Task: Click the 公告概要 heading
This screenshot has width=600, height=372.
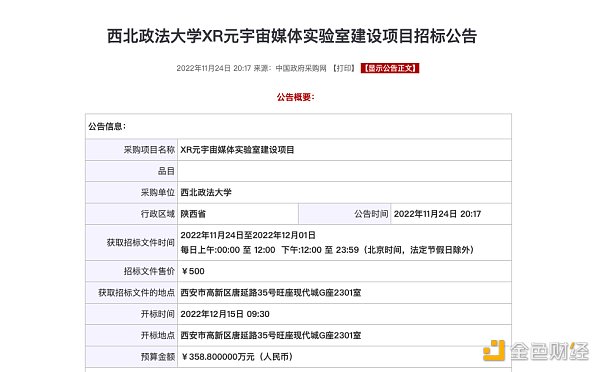Action: click(295, 97)
